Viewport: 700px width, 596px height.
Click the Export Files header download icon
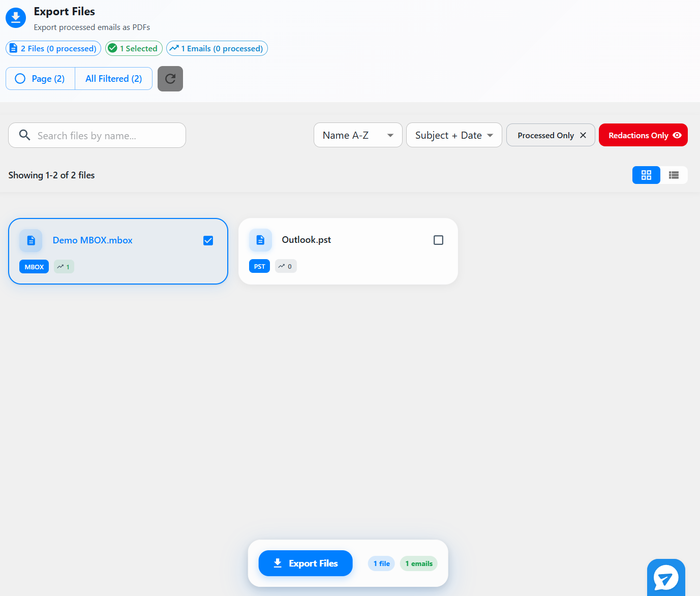pos(16,18)
